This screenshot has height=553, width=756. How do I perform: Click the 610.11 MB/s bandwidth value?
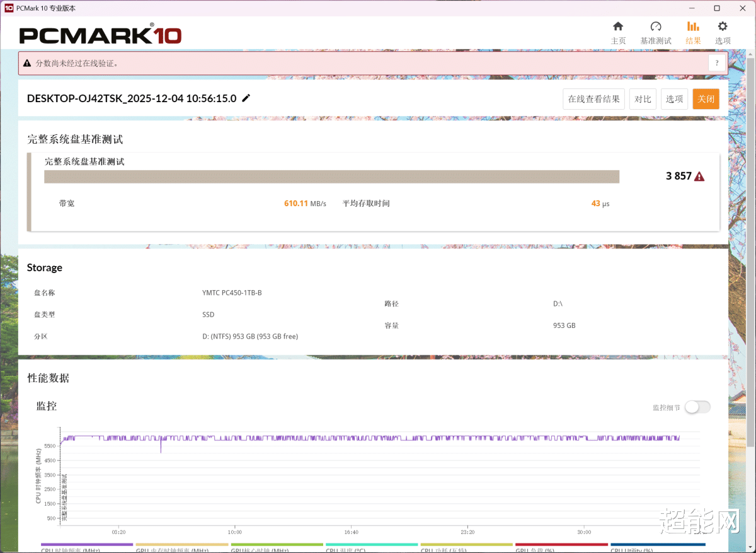pos(305,204)
